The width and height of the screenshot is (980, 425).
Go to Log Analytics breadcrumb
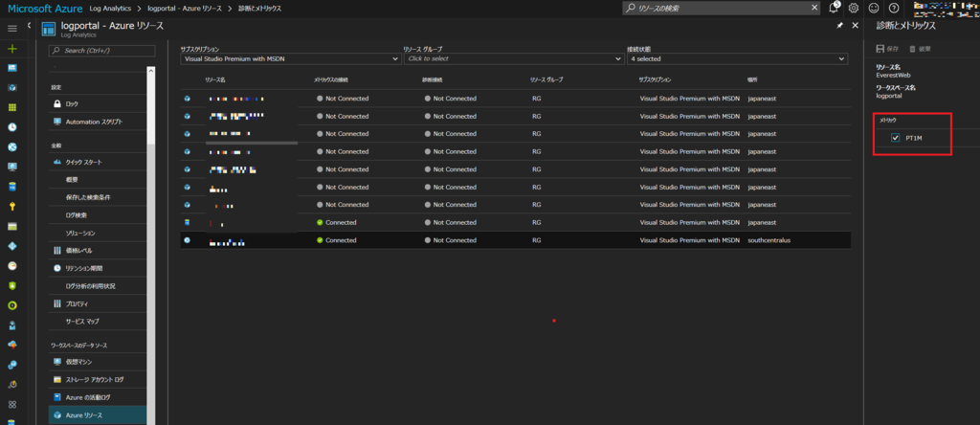pyautogui.click(x=109, y=8)
